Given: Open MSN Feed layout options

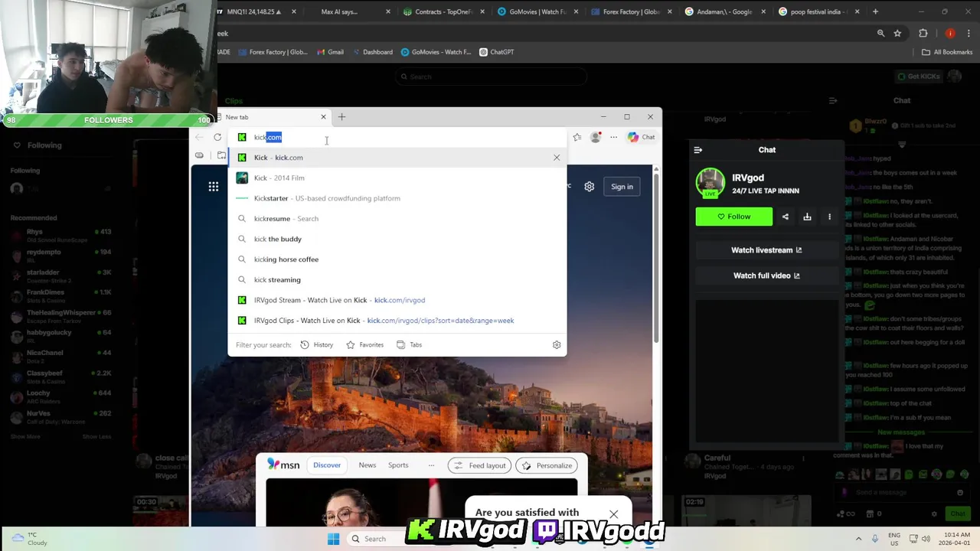Looking at the screenshot, I should [x=480, y=465].
